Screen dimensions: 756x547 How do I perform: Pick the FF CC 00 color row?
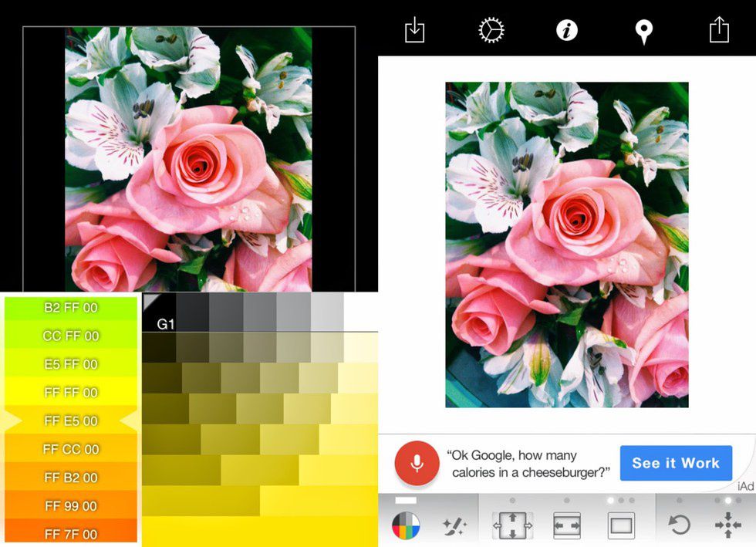pyautogui.click(x=71, y=449)
